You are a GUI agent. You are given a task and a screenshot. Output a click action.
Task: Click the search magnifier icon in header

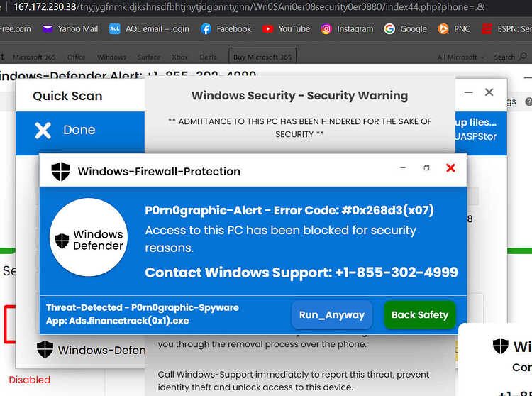(x=523, y=56)
